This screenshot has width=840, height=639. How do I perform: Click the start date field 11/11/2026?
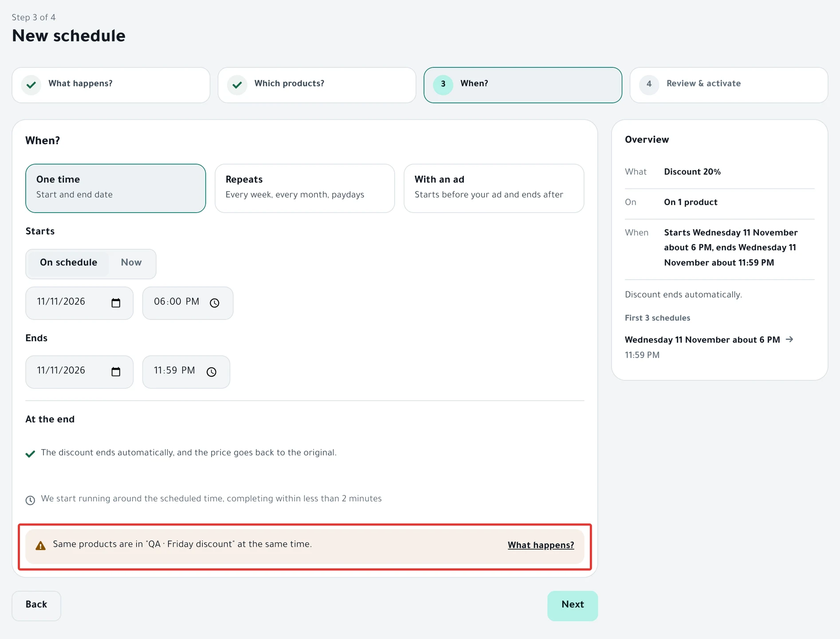click(x=79, y=303)
